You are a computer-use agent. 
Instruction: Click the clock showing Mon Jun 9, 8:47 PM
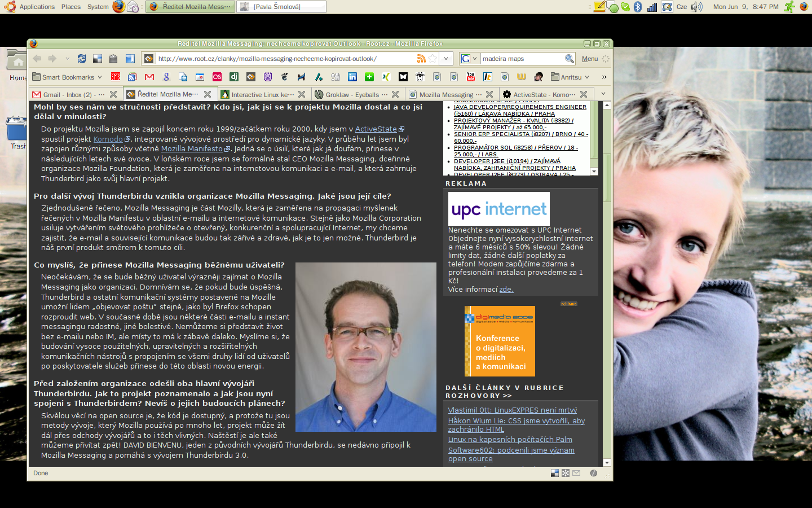pos(745,7)
